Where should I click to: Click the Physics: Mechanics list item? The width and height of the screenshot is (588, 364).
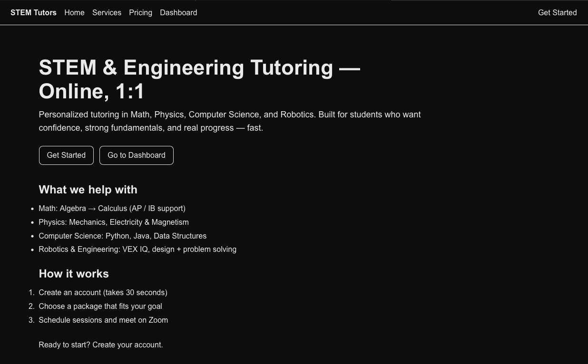coord(114,222)
